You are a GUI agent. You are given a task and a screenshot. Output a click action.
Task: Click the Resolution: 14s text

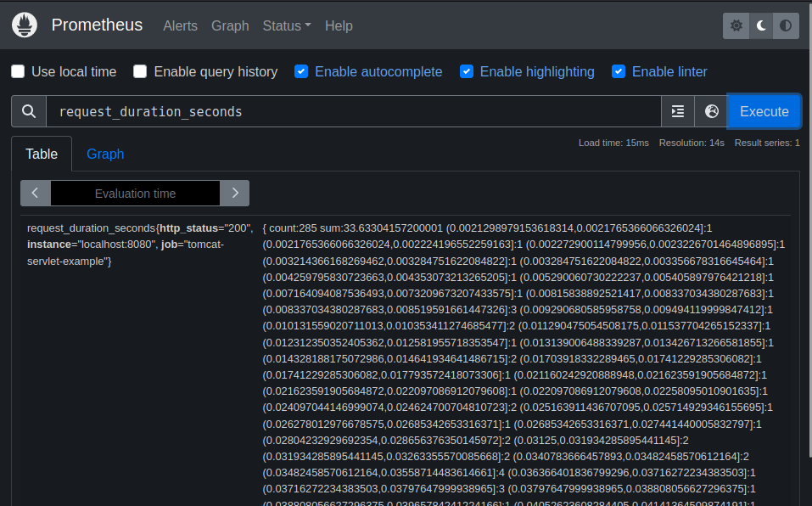click(x=692, y=143)
